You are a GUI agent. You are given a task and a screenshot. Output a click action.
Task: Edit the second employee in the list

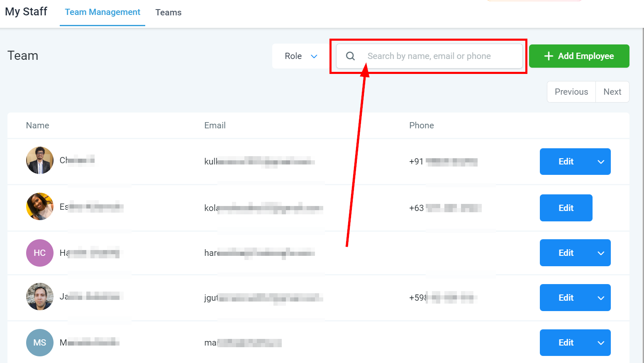tap(566, 208)
